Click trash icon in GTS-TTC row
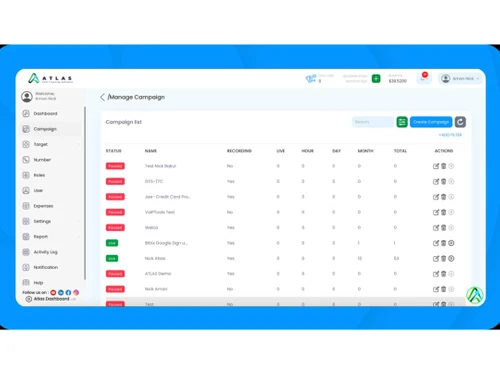This screenshot has height=375, width=500. (x=444, y=181)
